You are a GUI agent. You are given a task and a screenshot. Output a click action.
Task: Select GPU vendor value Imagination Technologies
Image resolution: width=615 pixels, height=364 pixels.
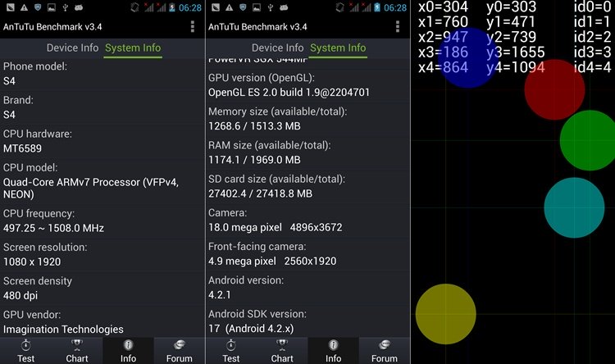[x=63, y=330]
